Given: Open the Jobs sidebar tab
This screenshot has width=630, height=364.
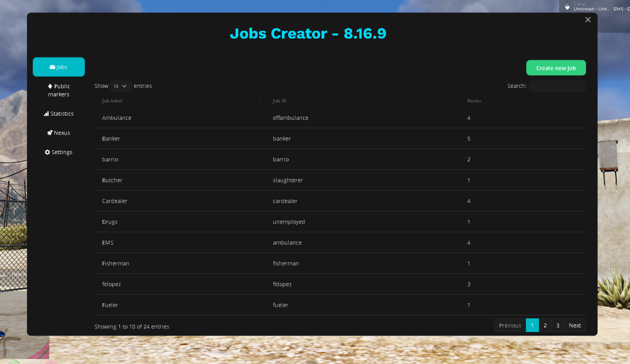Looking at the screenshot, I should 59,67.
